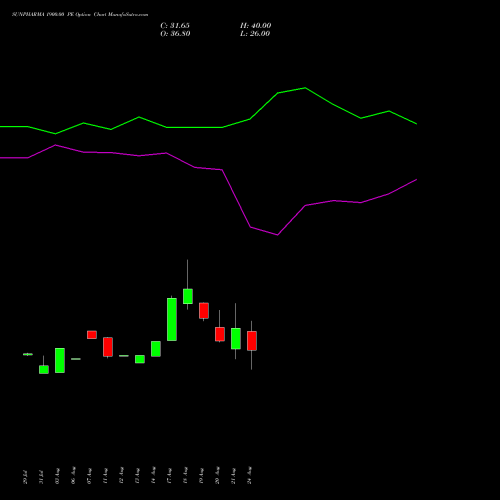
Task: Click the '17 Aug' date axis label
Action: [170, 476]
